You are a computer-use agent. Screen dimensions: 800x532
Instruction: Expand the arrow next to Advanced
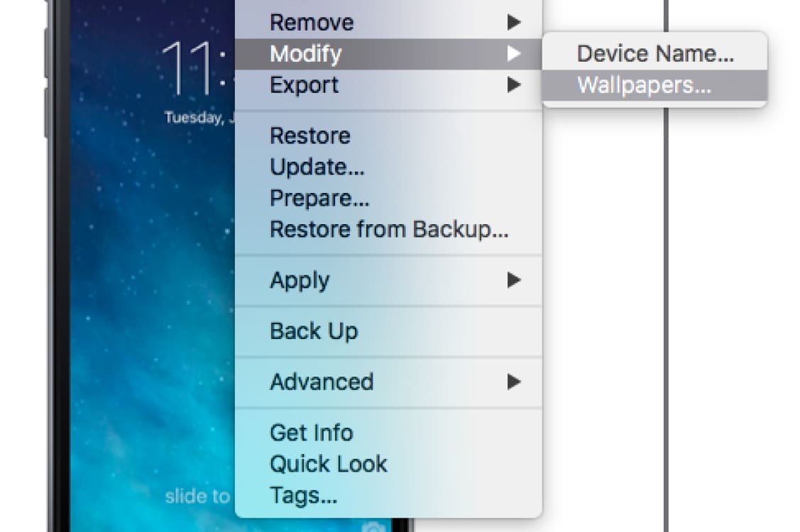pos(514,382)
